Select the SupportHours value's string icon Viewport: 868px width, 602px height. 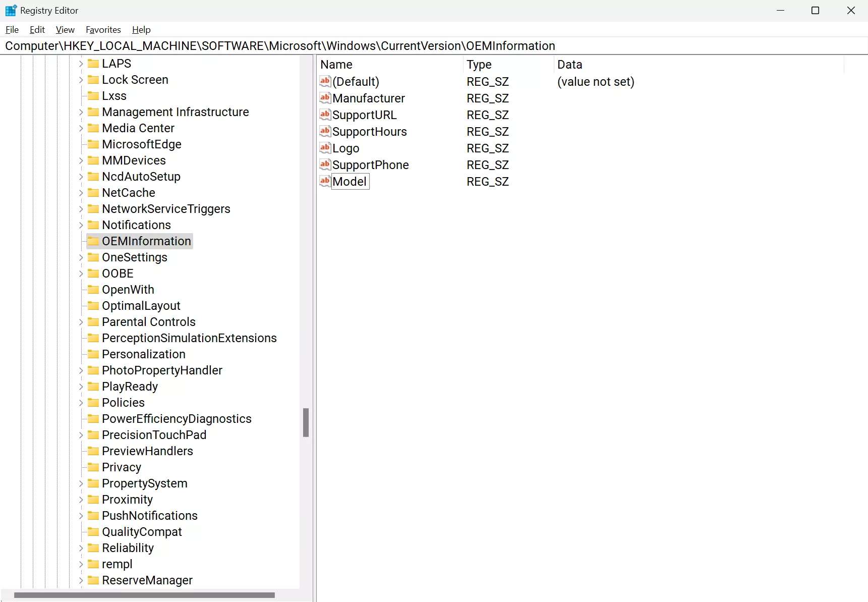[325, 131]
